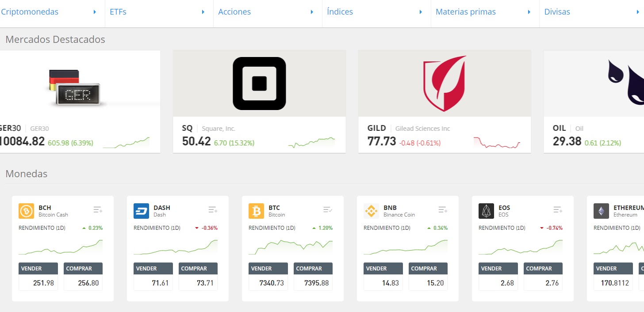Click the Dash coin logo icon

tap(141, 211)
